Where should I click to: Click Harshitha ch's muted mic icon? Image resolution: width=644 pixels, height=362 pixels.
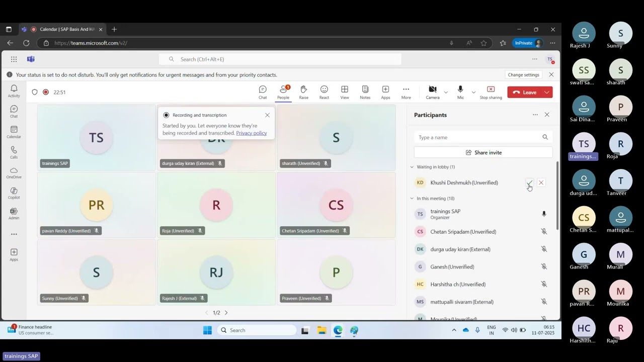544,285
